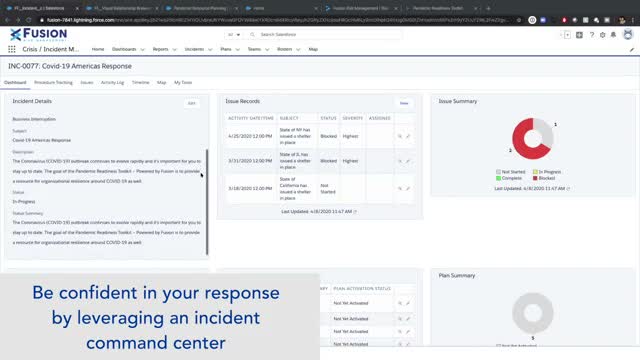Screen dimensions: 640x360
Task: Sort by Activity Date/Time column header
Action: (x=251, y=118)
